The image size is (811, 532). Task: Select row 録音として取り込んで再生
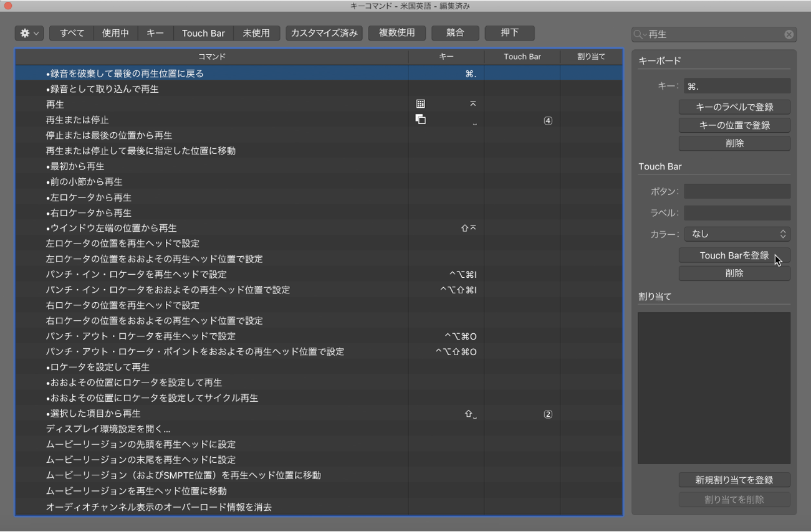[319, 89]
